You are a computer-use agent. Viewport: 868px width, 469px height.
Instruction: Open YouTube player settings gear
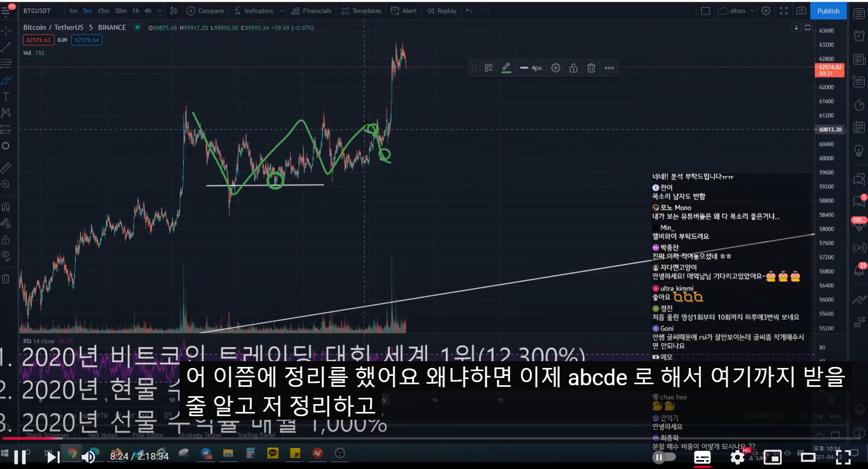(x=737, y=457)
